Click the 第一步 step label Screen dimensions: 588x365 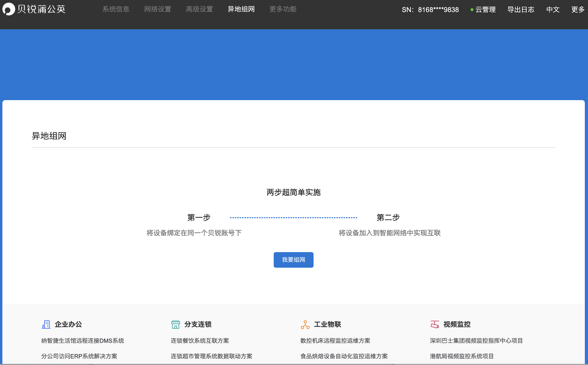coord(199,217)
